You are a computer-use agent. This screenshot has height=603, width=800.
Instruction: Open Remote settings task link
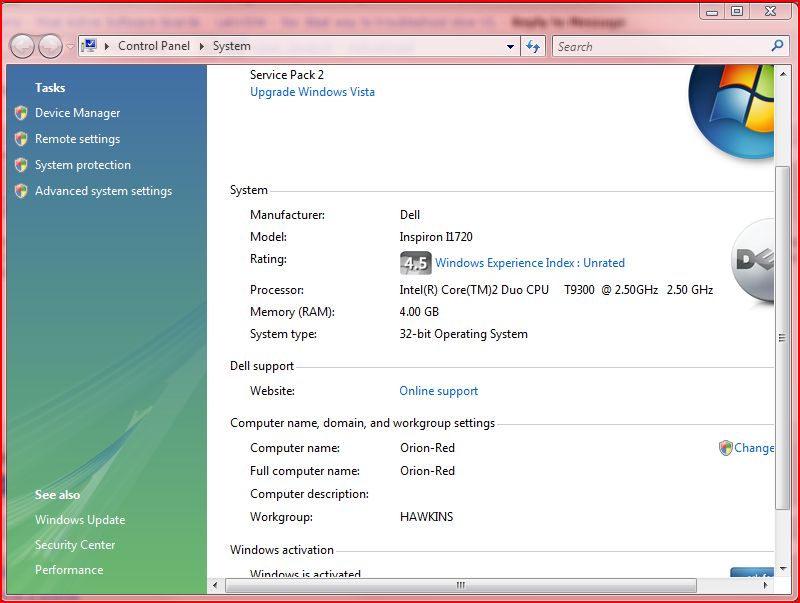[78, 139]
